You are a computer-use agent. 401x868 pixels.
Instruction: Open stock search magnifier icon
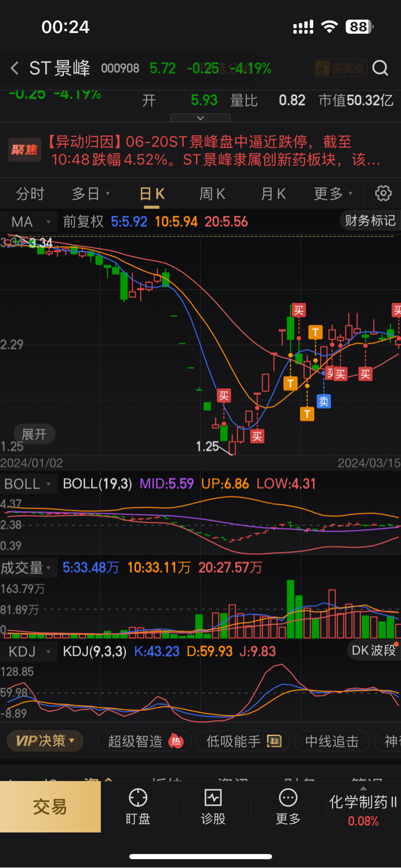click(x=380, y=68)
